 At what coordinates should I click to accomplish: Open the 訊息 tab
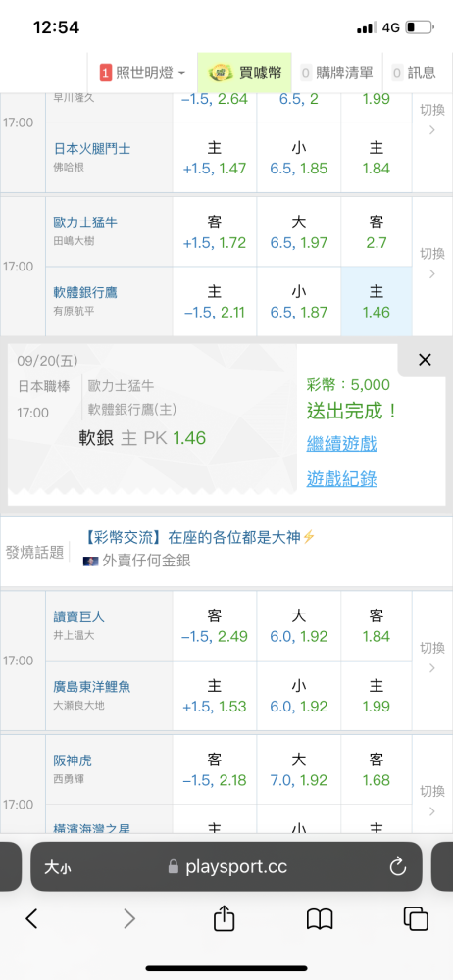415,73
